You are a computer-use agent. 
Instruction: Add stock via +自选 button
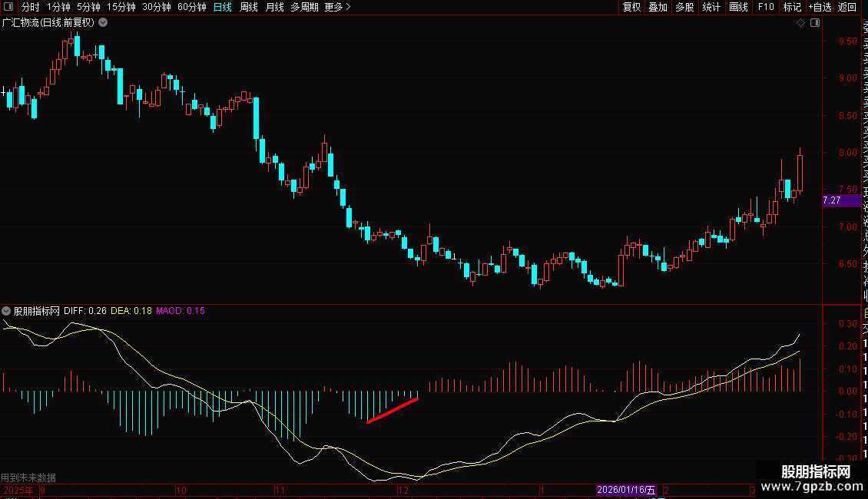(819, 7)
